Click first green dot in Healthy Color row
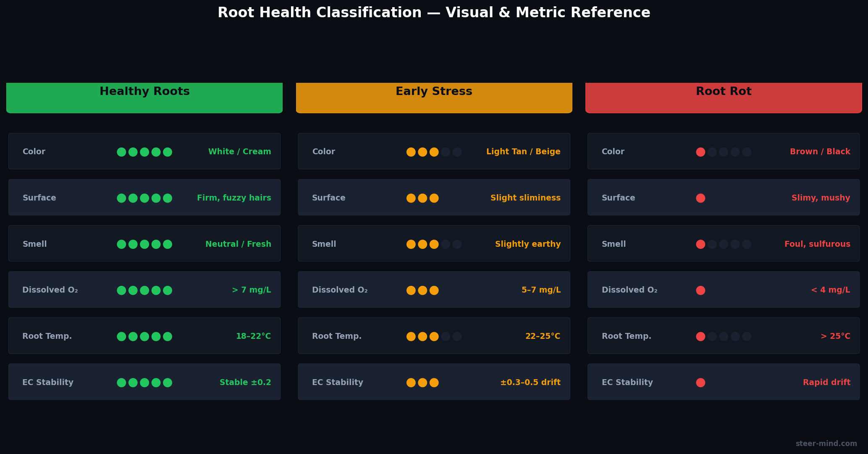Screen dimensions: 868x454 (121, 152)
